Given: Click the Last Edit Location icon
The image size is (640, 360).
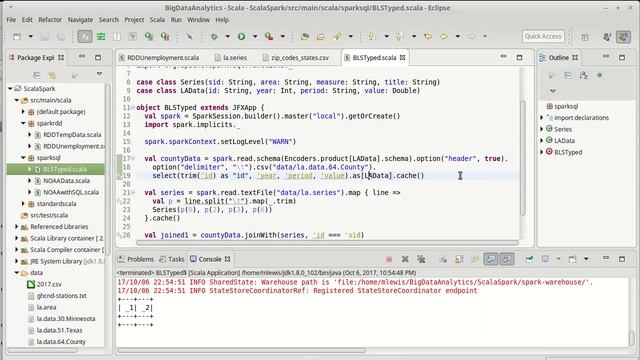Looking at the screenshot, I should point(428,36).
